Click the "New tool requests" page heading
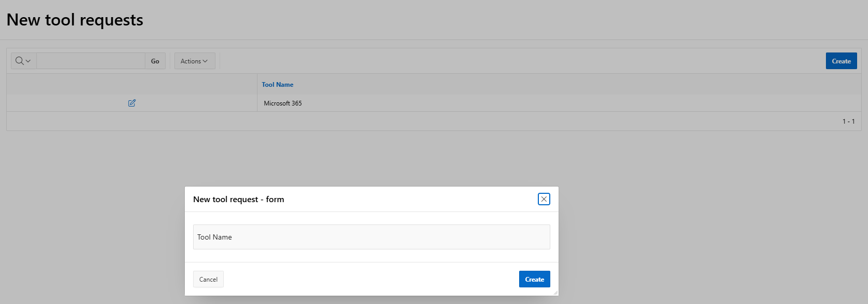The height and width of the screenshot is (304, 868). click(75, 20)
